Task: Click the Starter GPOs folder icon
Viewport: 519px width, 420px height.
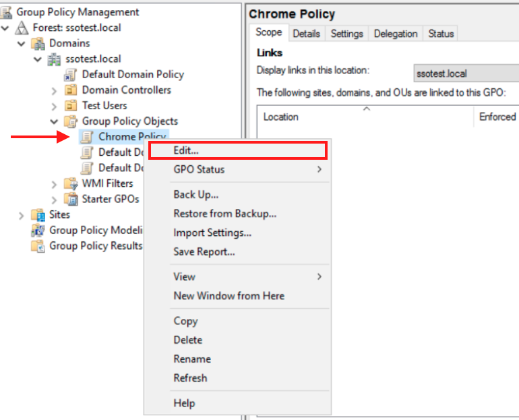Action: 71,200
